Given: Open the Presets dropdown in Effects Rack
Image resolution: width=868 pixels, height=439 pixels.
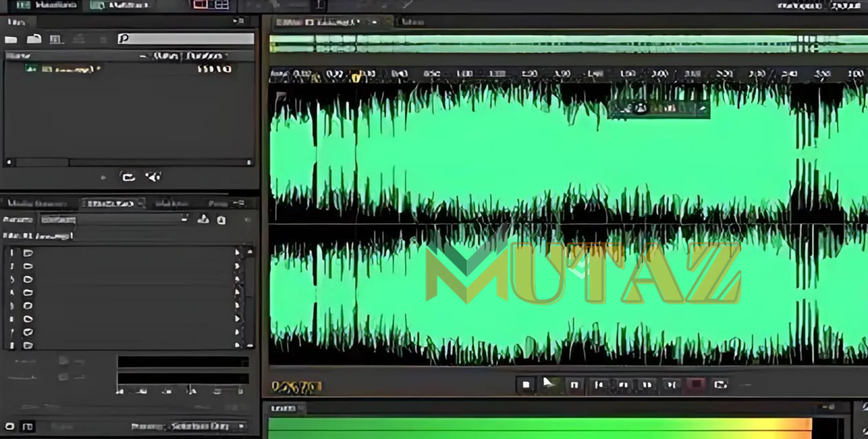Looking at the screenshot, I should tap(115, 219).
